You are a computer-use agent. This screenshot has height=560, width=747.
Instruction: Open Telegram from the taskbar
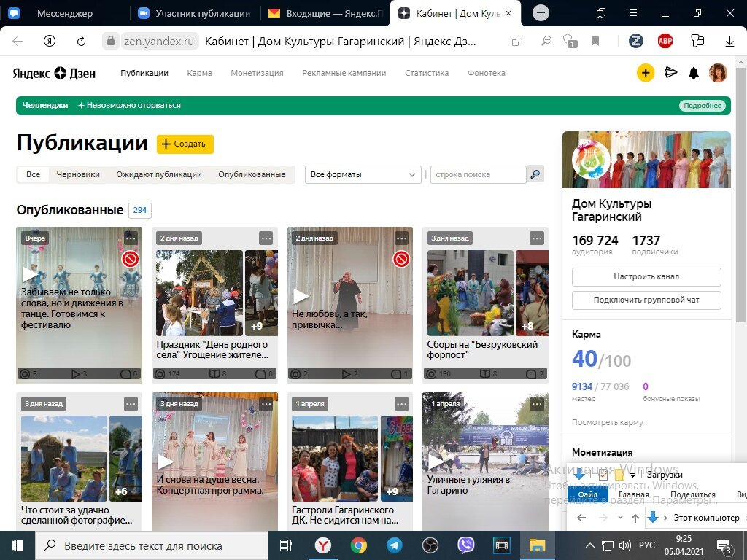point(395,545)
